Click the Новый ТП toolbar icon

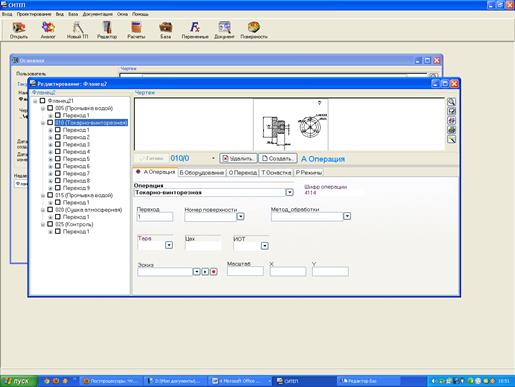(x=77, y=30)
